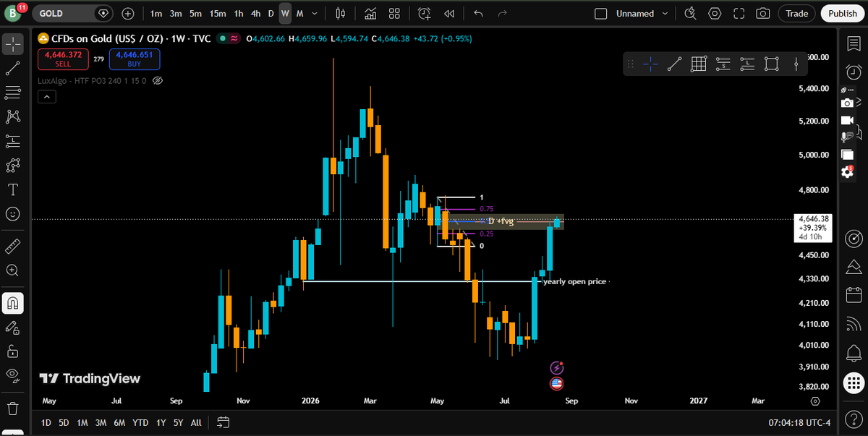The image size is (868, 436).
Task: Open the patterns drawing tool group
Action: (12, 116)
